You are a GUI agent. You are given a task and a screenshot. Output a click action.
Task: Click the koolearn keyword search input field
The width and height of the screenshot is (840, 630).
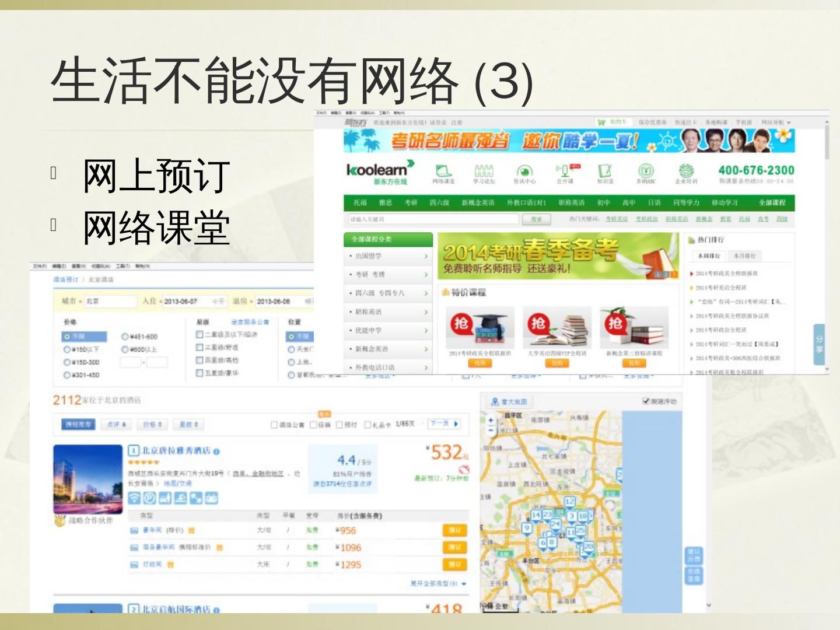point(432,219)
